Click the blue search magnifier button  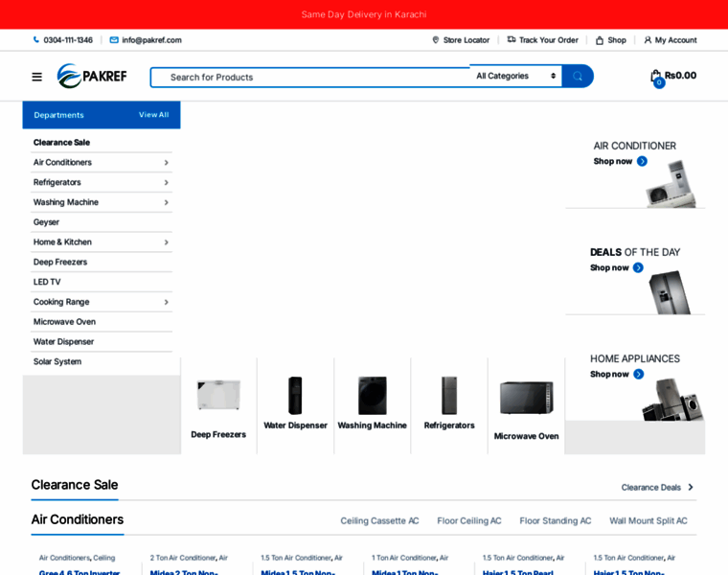coord(578,76)
